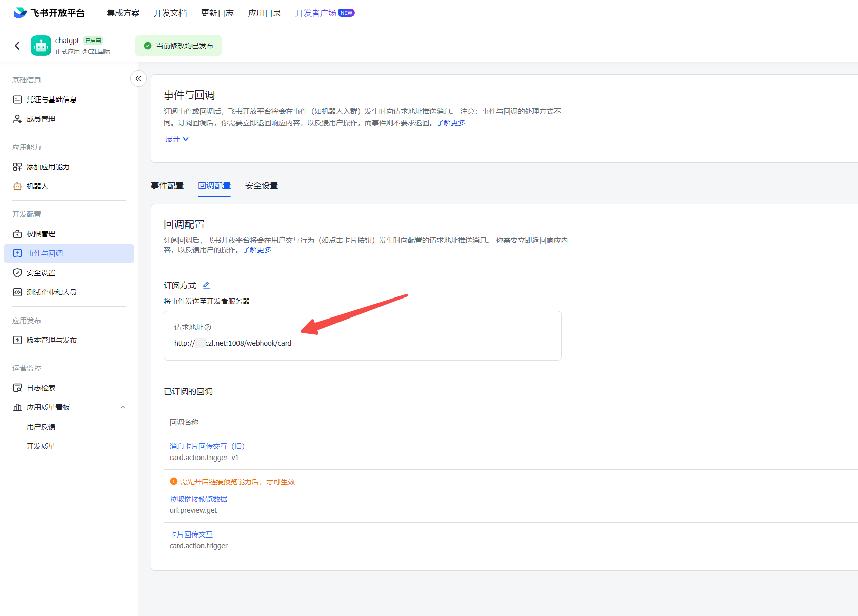Open 开发文档 in top navigation
Screen dimensions: 858x616
click(x=170, y=13)
